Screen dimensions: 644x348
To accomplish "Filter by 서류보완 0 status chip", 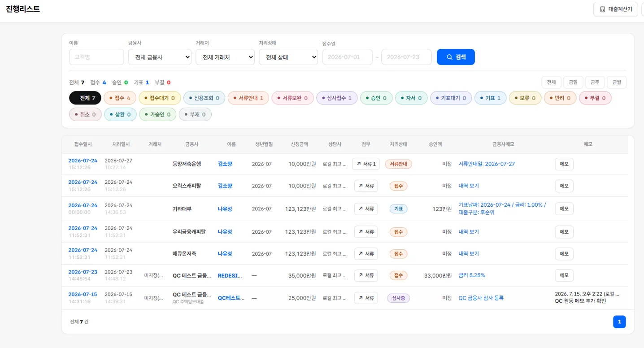I will point(292,98).
